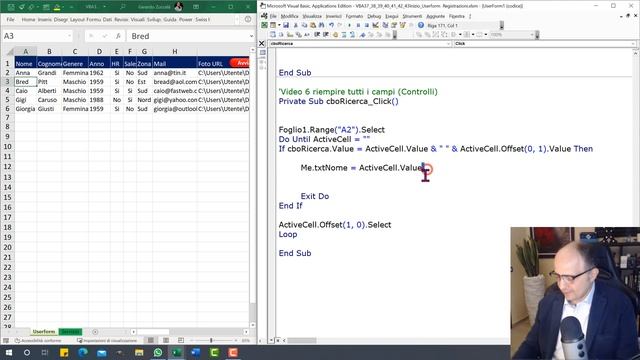Expand the Excel formula bar
Screen dimensions: 640x360
point(251,36)
